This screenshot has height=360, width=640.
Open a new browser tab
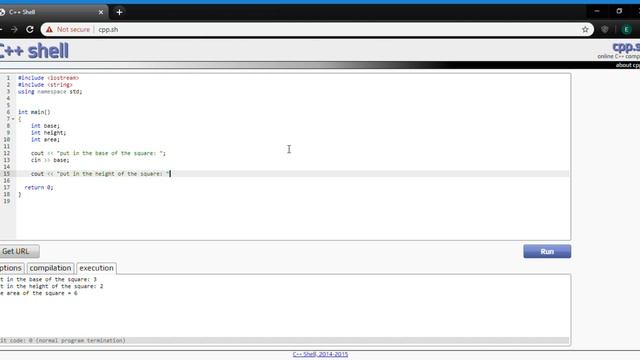(x=119, y=12)
